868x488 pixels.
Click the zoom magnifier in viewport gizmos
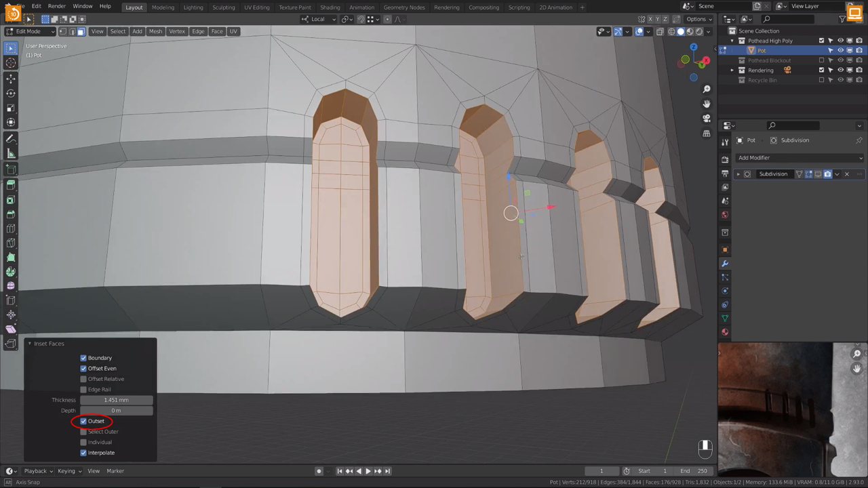tap(707, 89)
